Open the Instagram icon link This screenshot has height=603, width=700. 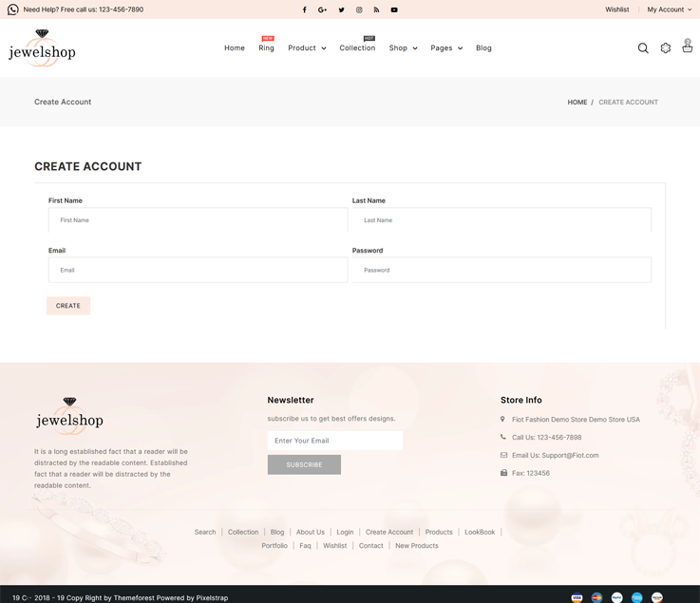point(359,9)
